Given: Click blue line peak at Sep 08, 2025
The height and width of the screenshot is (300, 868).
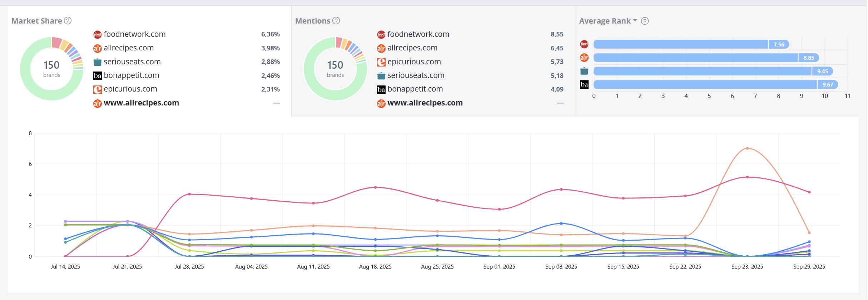Looking at the screenshot, I should (x=561, y=223).
